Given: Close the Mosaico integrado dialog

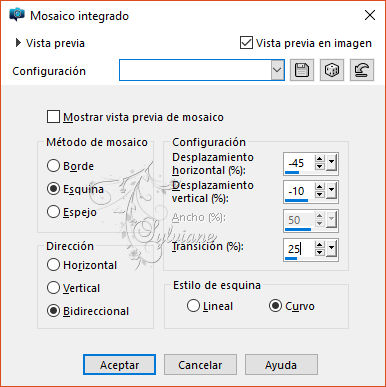Looking at the screenshot, I should click(x=370, y=15).
